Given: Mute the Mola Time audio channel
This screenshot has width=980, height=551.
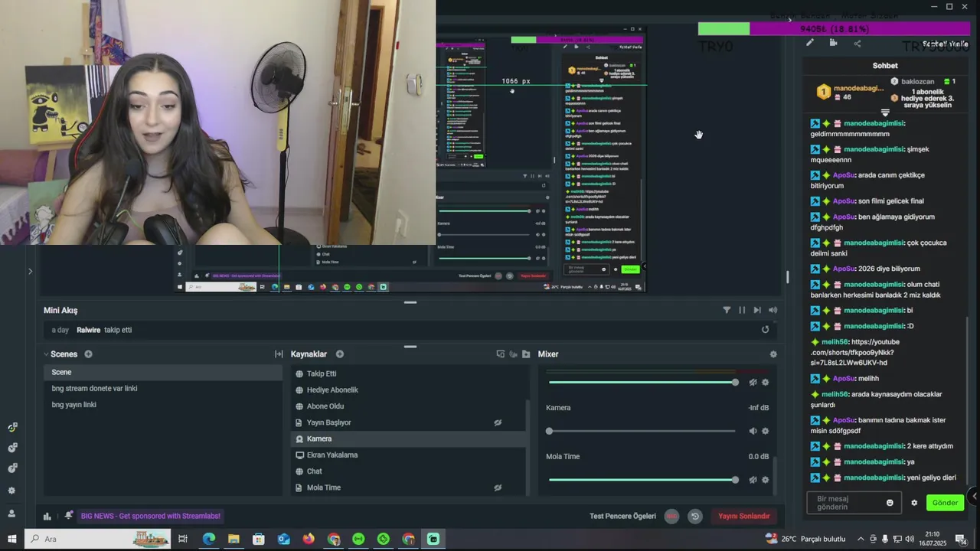Looking at the screenshot, I should pyautogui.click(x=753, y=480).
